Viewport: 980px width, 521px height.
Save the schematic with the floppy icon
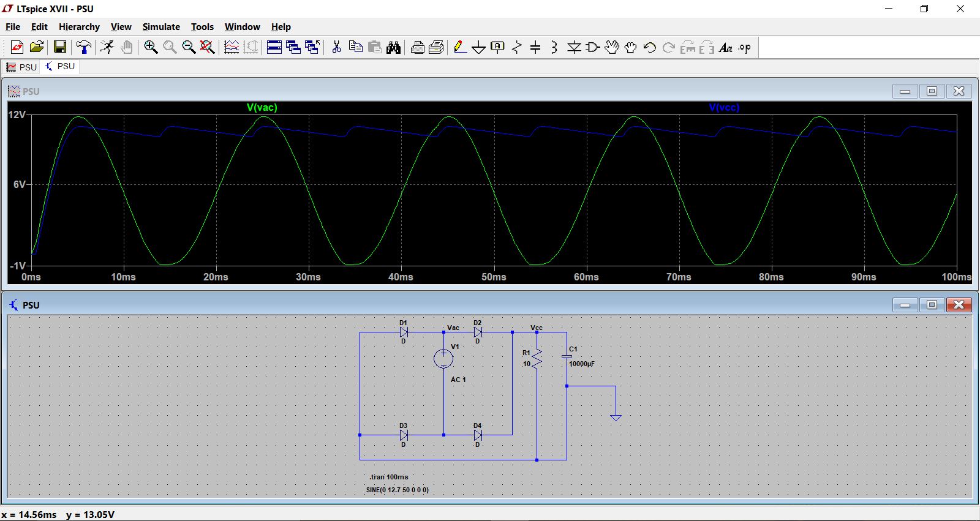tap(60, 47)
